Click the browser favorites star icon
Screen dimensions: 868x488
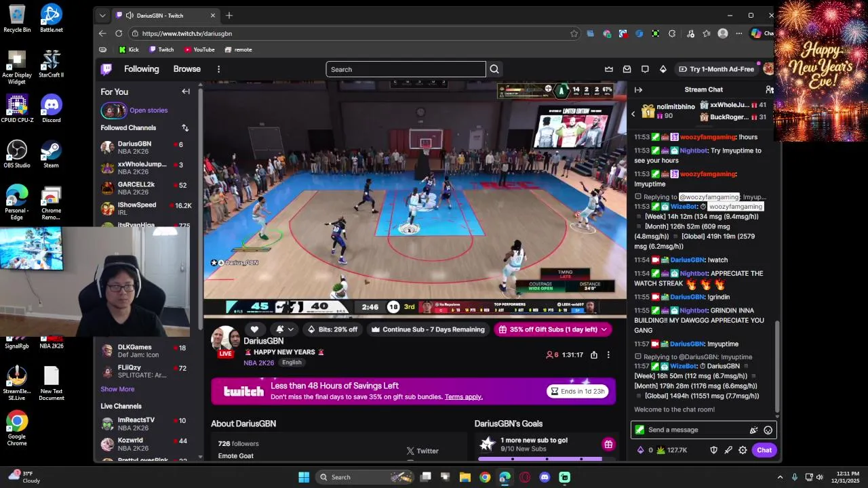click(574, 33)
